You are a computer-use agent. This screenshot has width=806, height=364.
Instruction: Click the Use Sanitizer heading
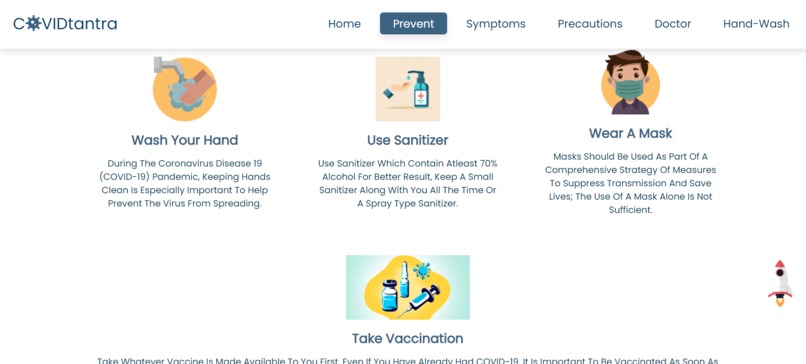pos(408,140)
